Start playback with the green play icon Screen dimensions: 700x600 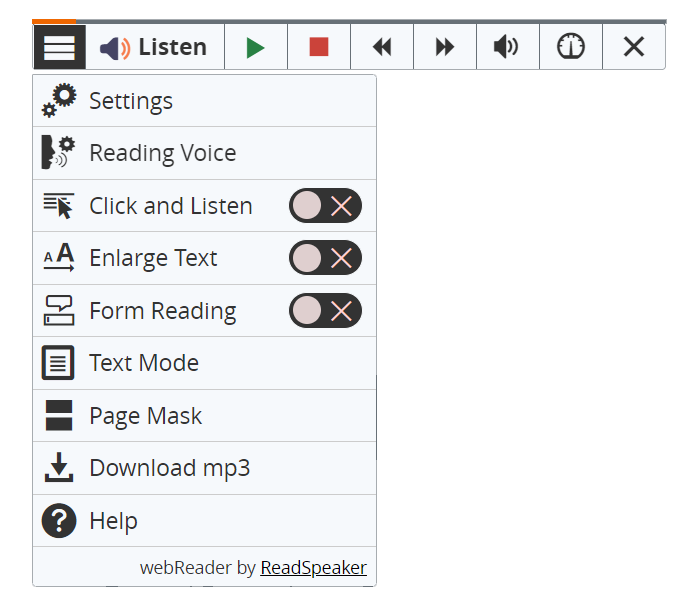coord(256,47)
